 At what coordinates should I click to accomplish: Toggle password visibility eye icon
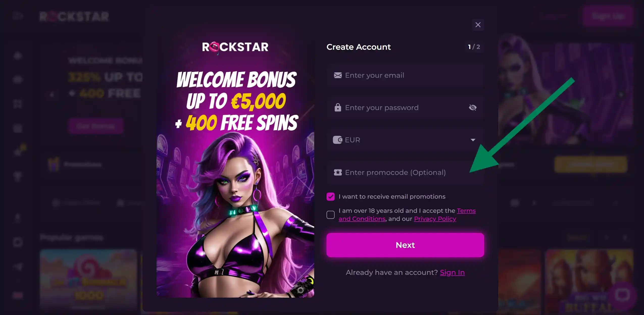473,108
